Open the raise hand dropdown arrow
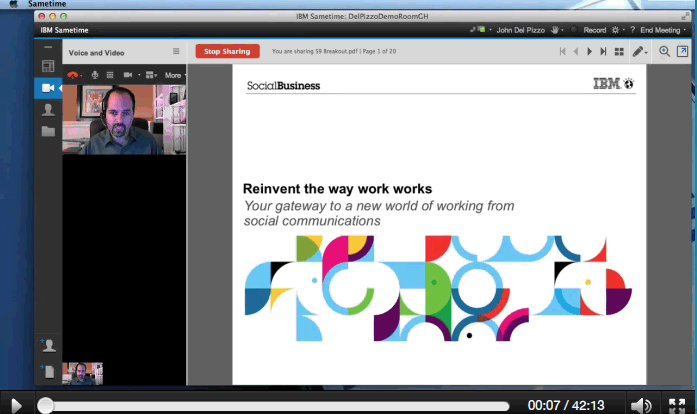The height and width of the screenshot is (414, 697). tap(562, 30)
